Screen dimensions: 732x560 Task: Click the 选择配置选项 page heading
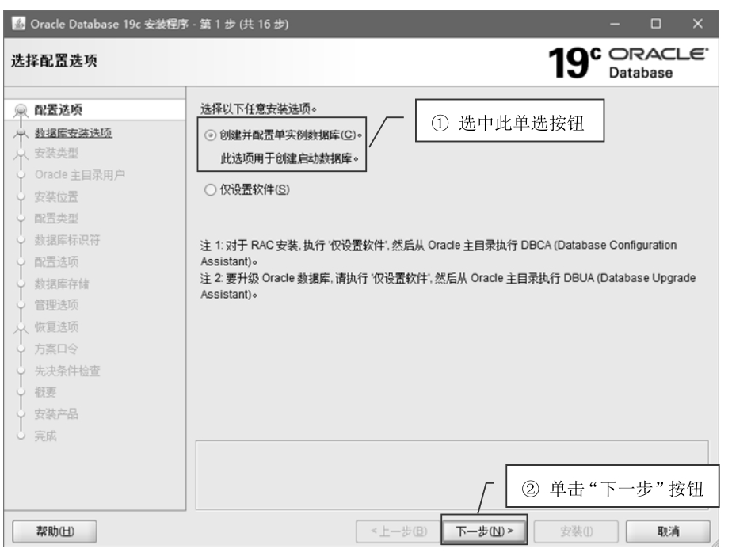tap(54, 61)
